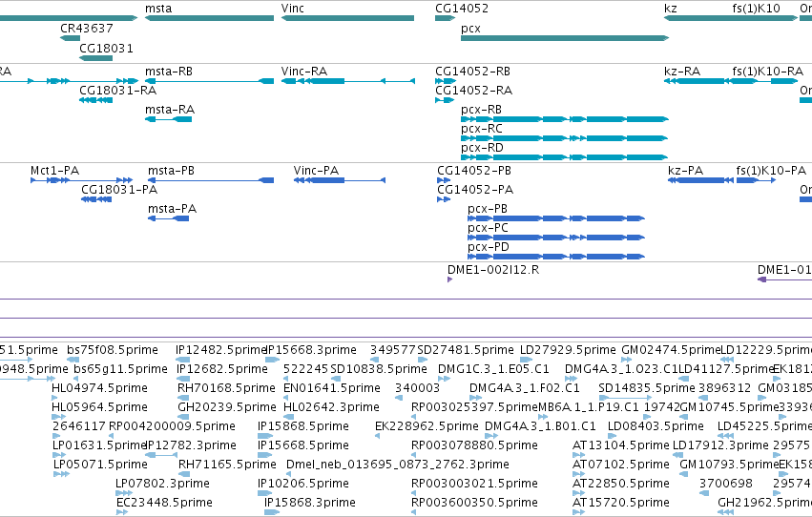The image size is (812, 517).
Task: Open the pcx-PD protein label
Action: point(489,247)
